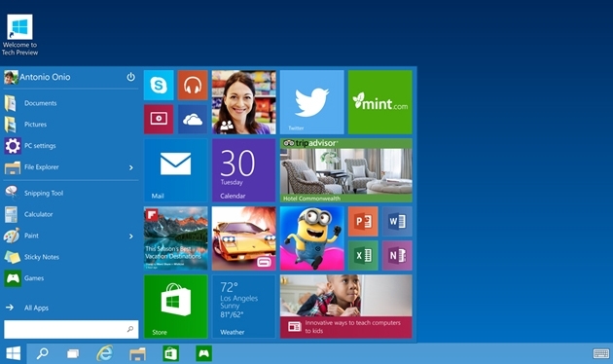Viewport: 613px width, 364px height.
Task: Open the OneDrive cloud tile
Action: [193, 120]
